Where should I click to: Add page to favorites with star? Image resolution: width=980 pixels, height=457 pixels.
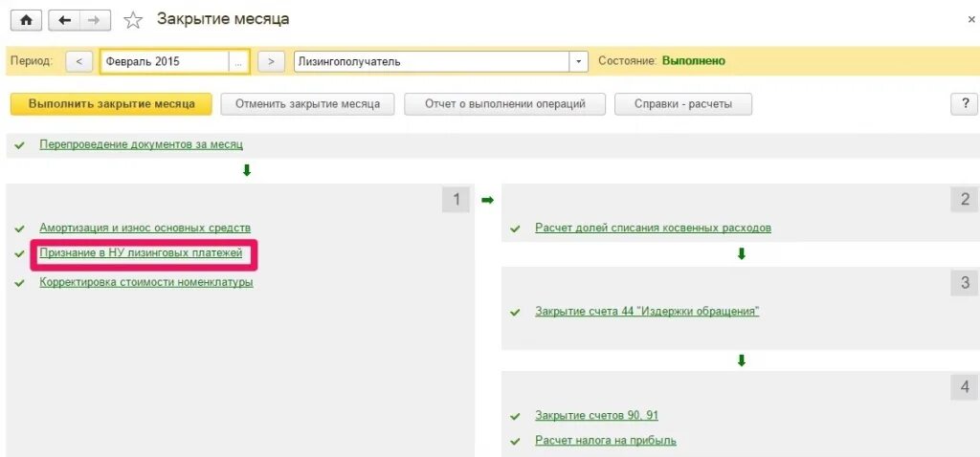point(132,21)
